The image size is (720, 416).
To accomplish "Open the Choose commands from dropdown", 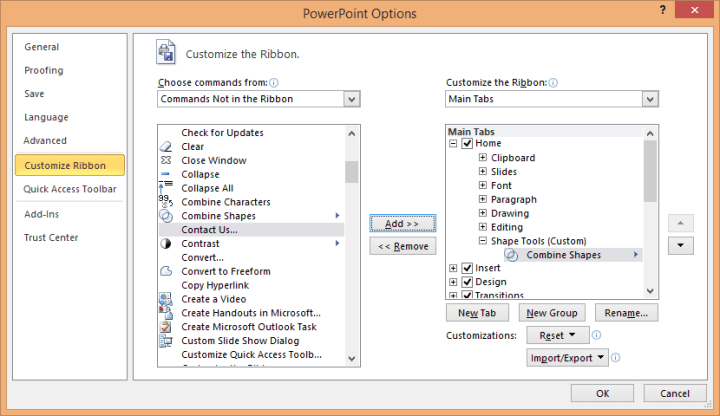I will (352, 99).
